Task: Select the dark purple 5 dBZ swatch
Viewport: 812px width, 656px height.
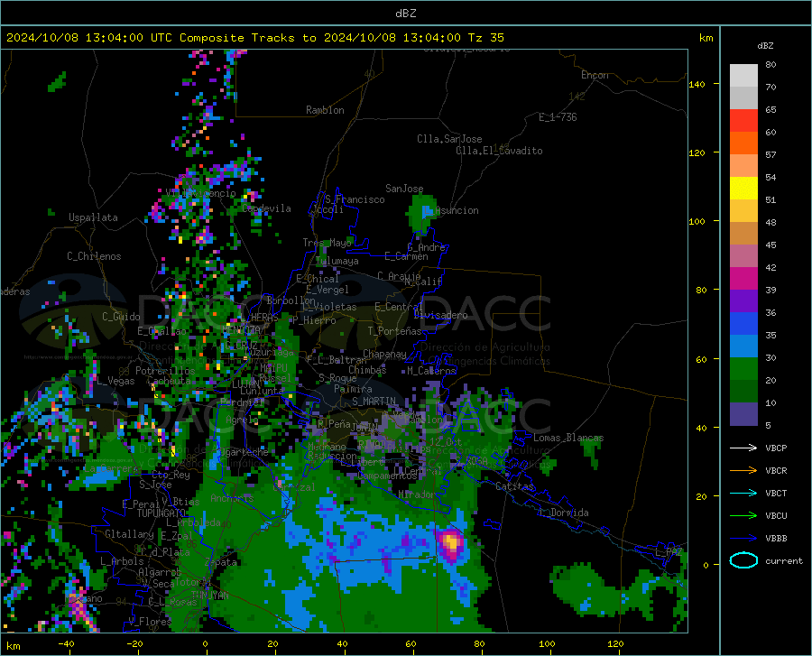Action: coord(743,414)
